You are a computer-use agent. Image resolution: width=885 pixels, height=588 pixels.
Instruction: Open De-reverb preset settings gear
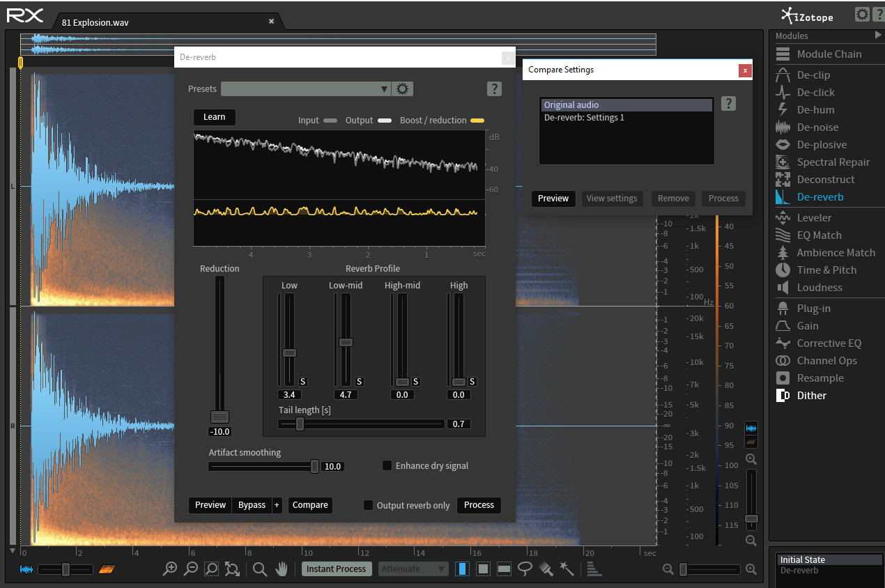403,89
